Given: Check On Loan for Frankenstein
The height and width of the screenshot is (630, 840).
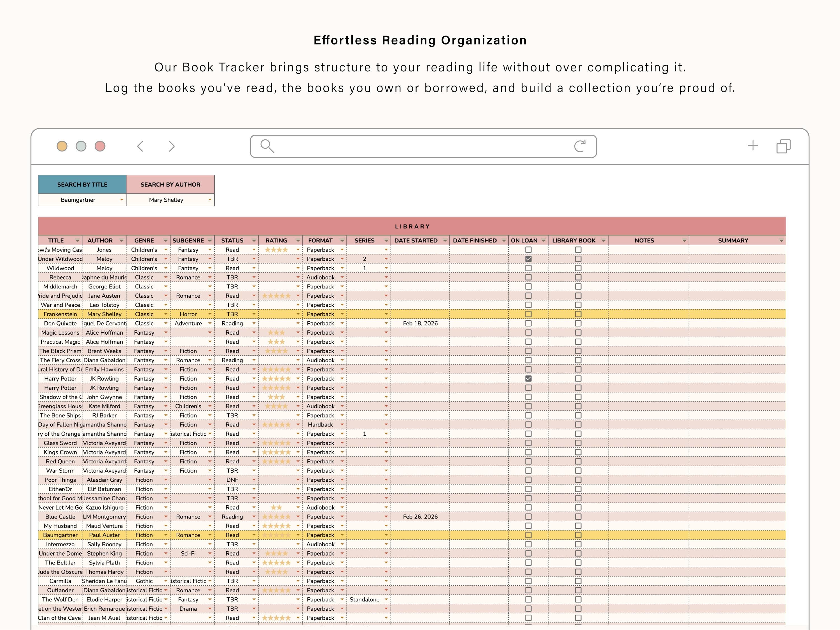Looking at the screenshot, I should pyautogui.click(x=528, y=314).
